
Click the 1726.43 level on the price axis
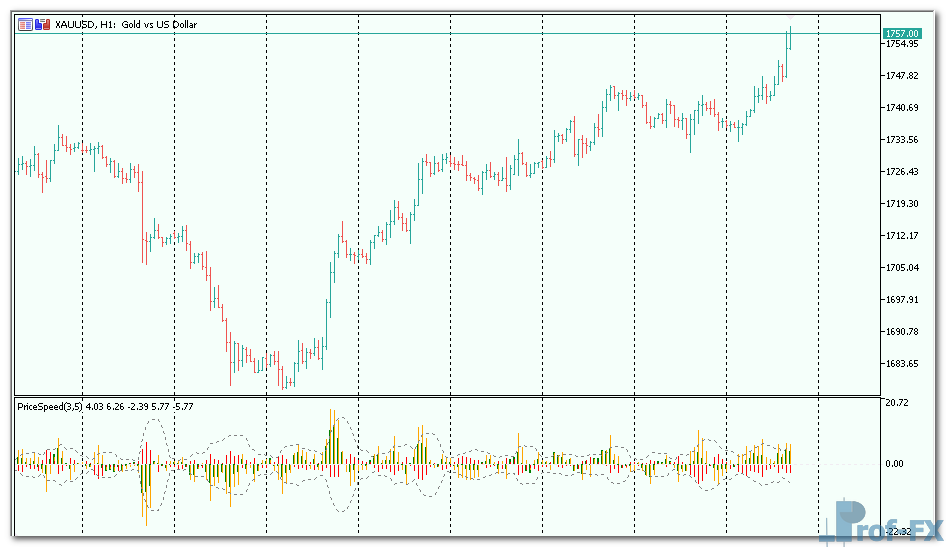point(902,172)
